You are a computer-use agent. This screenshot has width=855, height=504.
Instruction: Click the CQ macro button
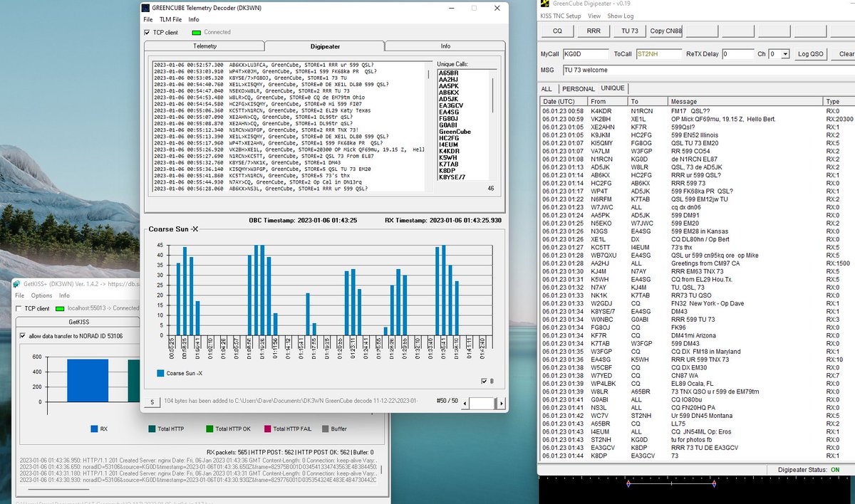click(557, 31)
